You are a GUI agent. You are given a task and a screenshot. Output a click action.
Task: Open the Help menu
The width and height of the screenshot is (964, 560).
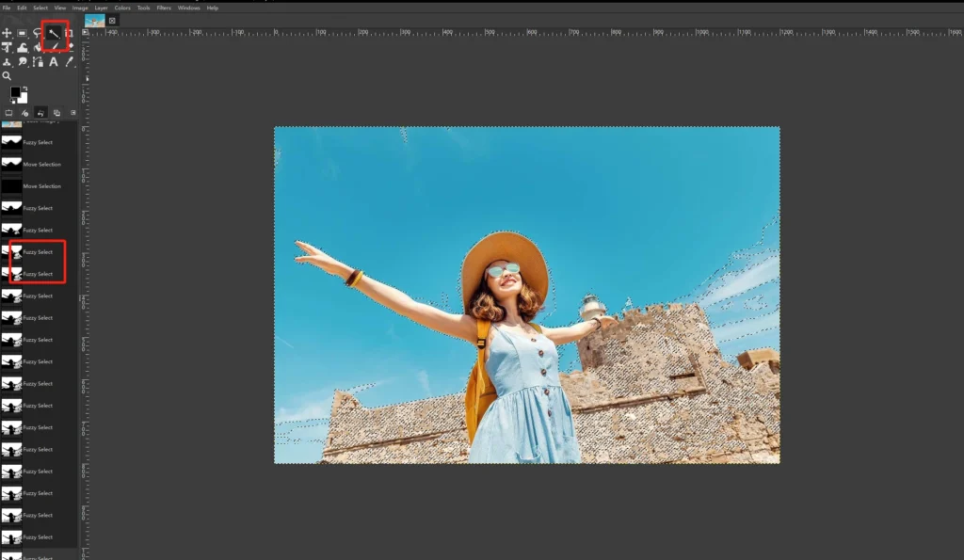point(212,8)
